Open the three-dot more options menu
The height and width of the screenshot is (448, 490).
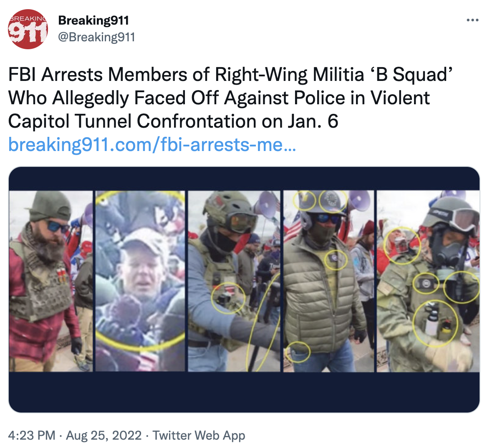472,20
